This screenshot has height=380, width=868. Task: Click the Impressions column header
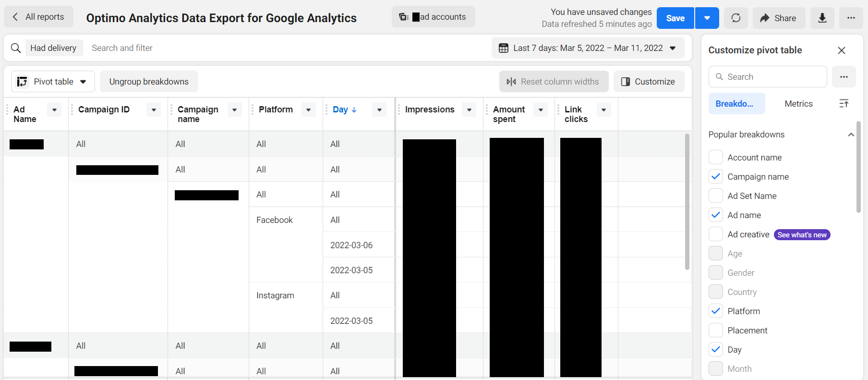click(430, 110)
